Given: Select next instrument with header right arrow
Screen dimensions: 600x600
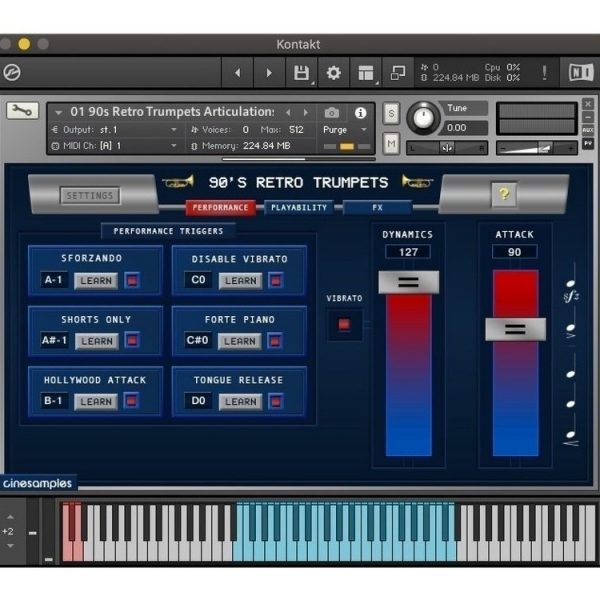Looking at the screenshot, I should pos(305,112).
